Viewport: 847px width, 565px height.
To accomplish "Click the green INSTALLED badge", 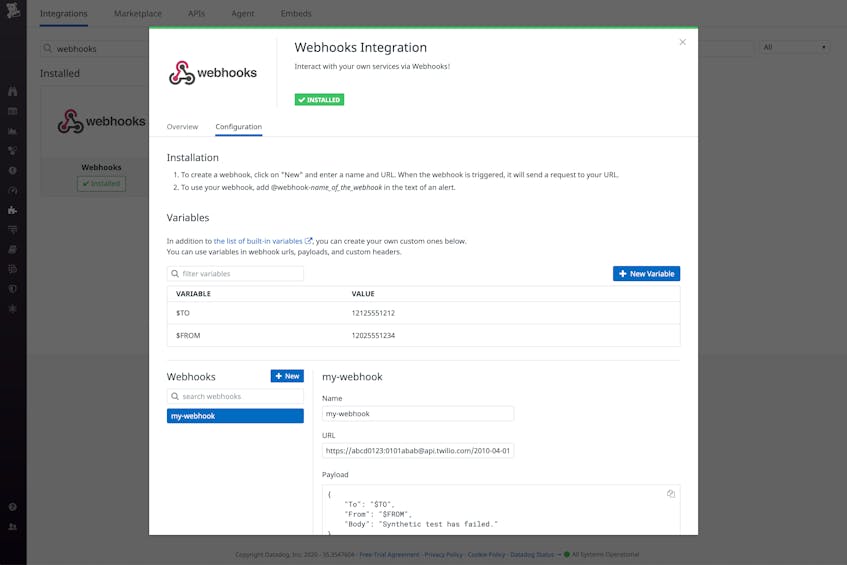I will [x=319, y=100].
